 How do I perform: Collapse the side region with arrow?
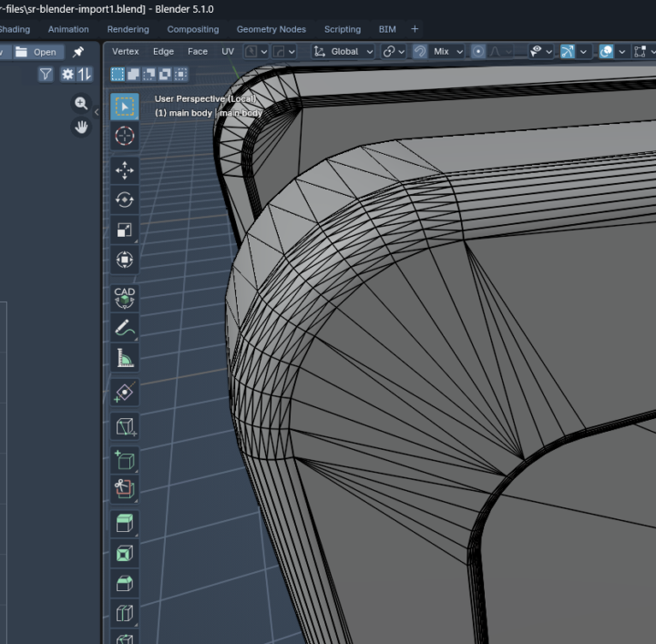tap(97, 112)
